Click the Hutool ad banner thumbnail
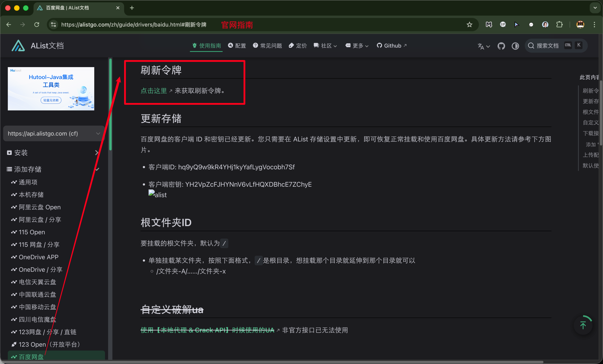This screenshot has width=603, height=364. click(51, 89)
